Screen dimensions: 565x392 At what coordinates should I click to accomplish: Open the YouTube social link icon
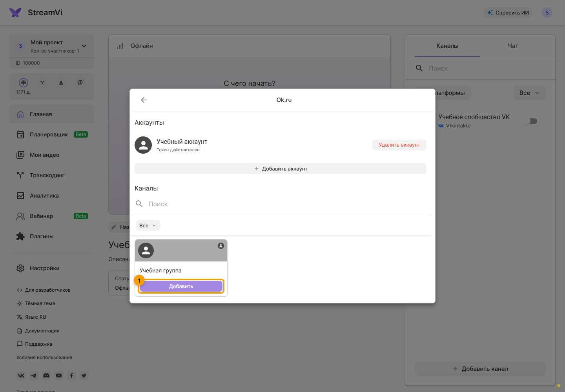coord(59,376)
